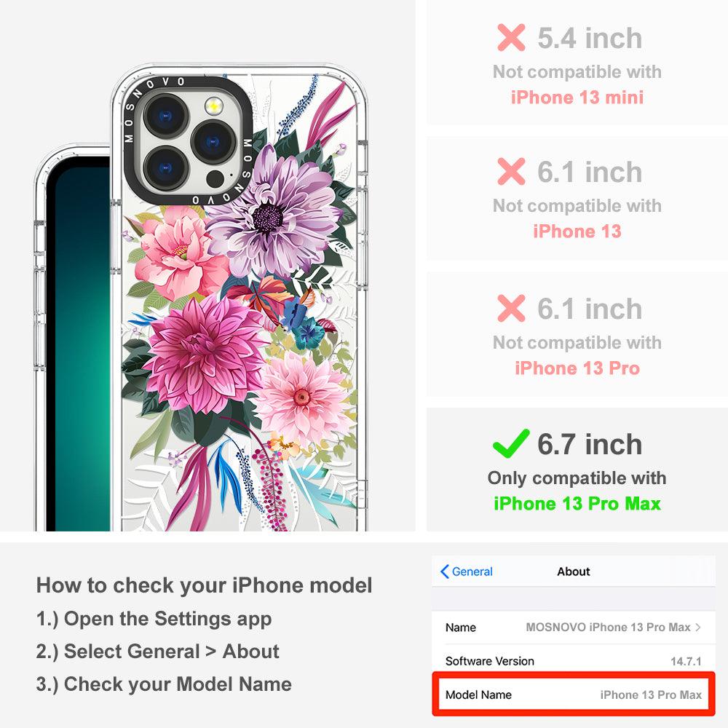Click the red X beside 5.4 inch

[511, 38]
